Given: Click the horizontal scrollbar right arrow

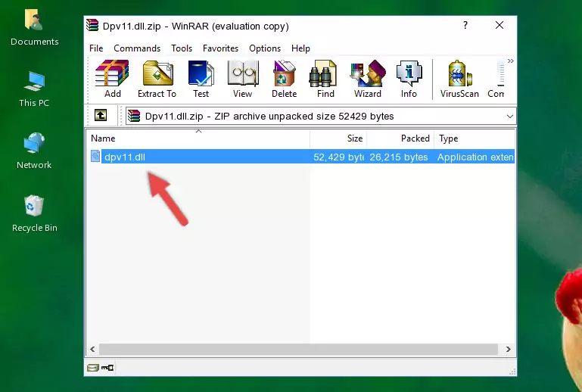Looking at the screenshot, I should [x=508, y=350].
